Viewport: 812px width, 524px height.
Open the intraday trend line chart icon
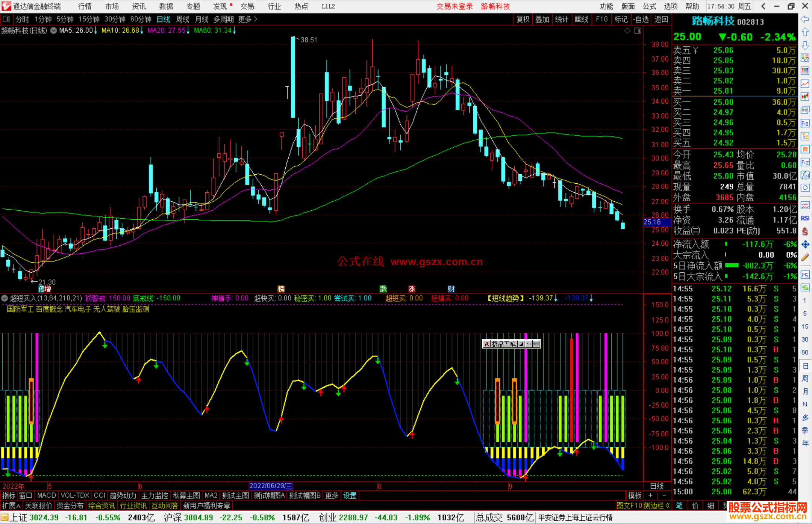(x=805, y=84)
